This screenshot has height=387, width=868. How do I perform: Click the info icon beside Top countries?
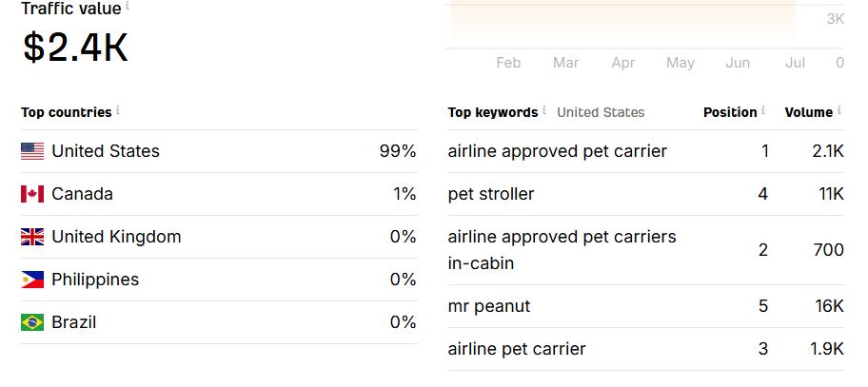118,111
